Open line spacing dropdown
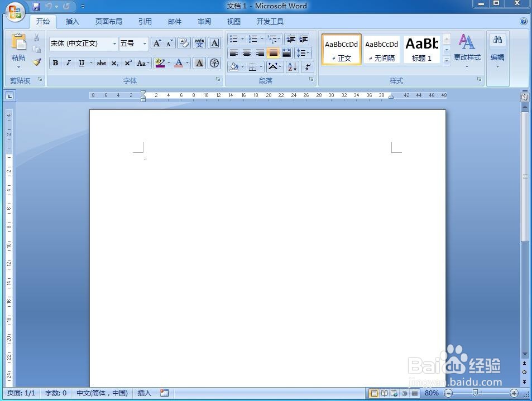 point(303,53)
